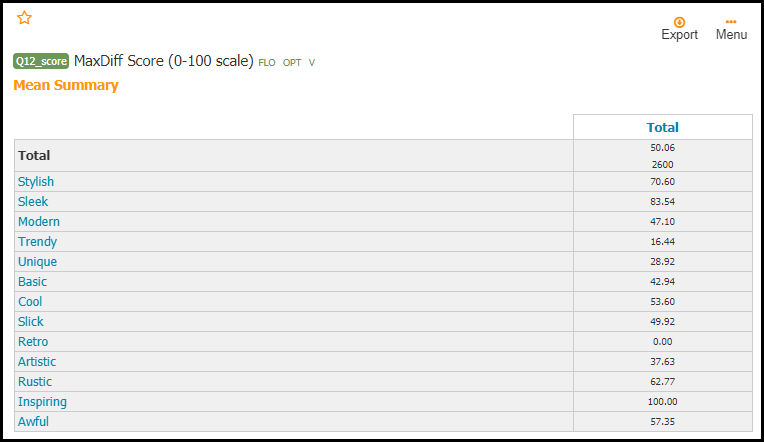The width and height of the screenshot is (764, 442).
Task: Open the Unique row link
Action: [x=38, y=262]
